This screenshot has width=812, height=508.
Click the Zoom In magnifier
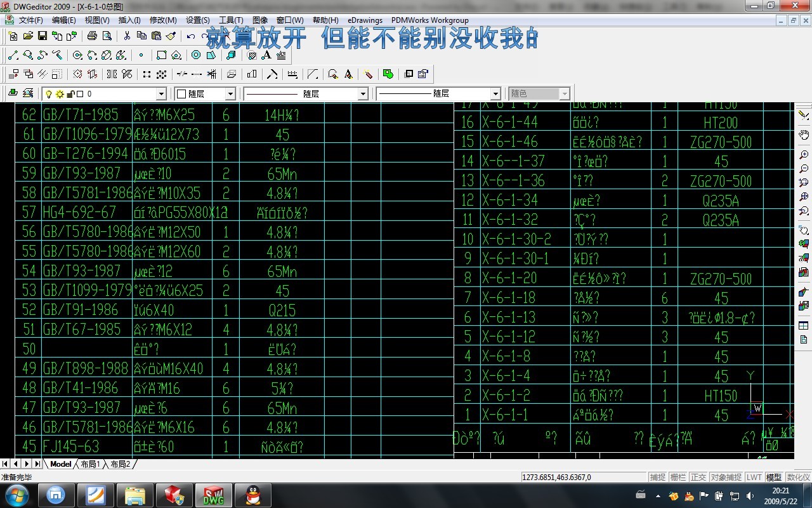[x=804, y=155]
